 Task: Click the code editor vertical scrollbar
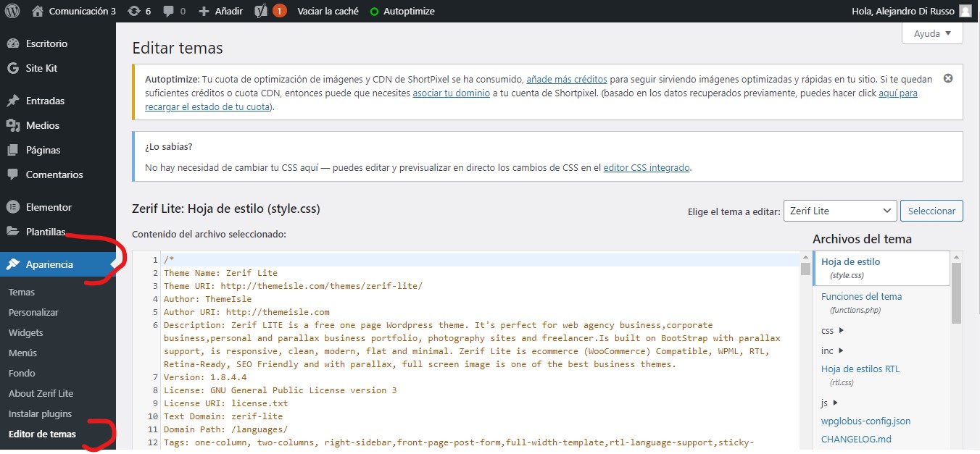click(805, 269)
